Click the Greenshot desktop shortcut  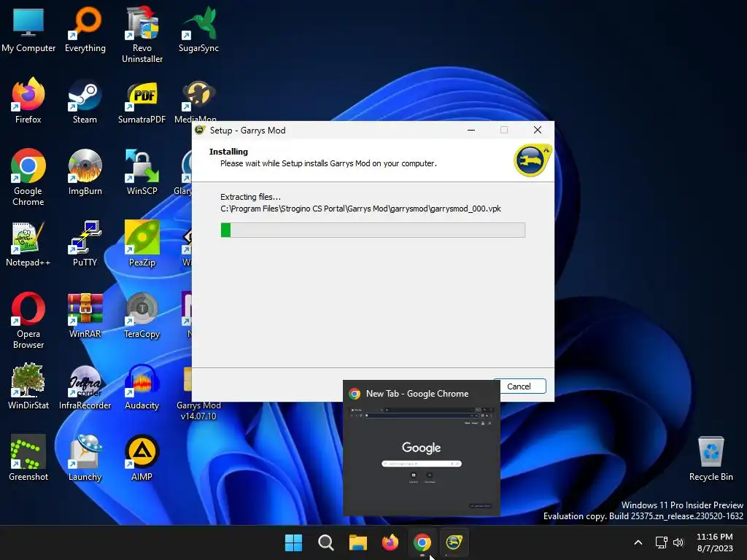coord(28,458)
